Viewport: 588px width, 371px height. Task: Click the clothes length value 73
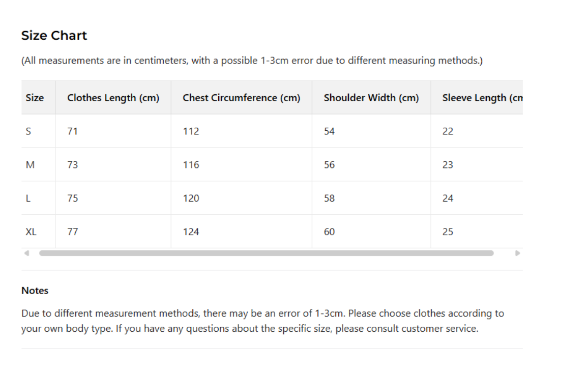tap(73, 165)
